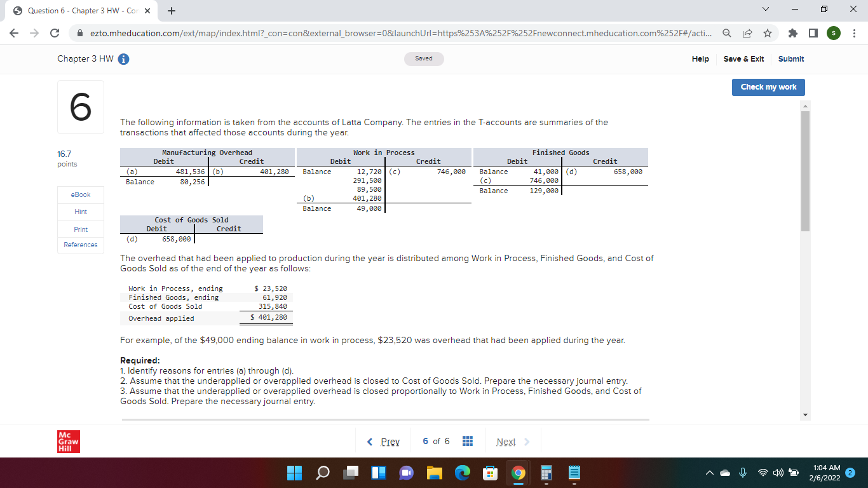Reload the page
Screen dimensions: 868x488
click(55, 32)
